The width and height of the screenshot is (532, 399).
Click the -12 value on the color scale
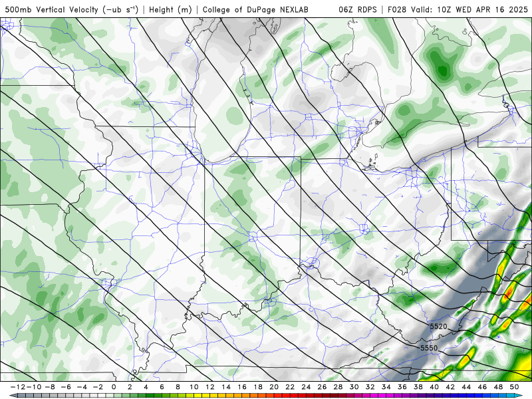(x=18, y=387)
